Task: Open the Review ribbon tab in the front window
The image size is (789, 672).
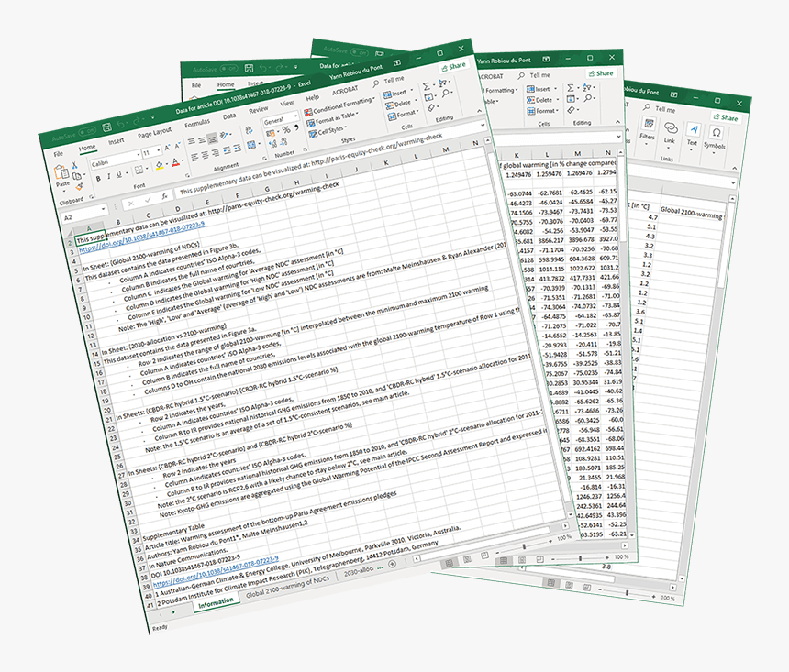Action: [258, 110]
